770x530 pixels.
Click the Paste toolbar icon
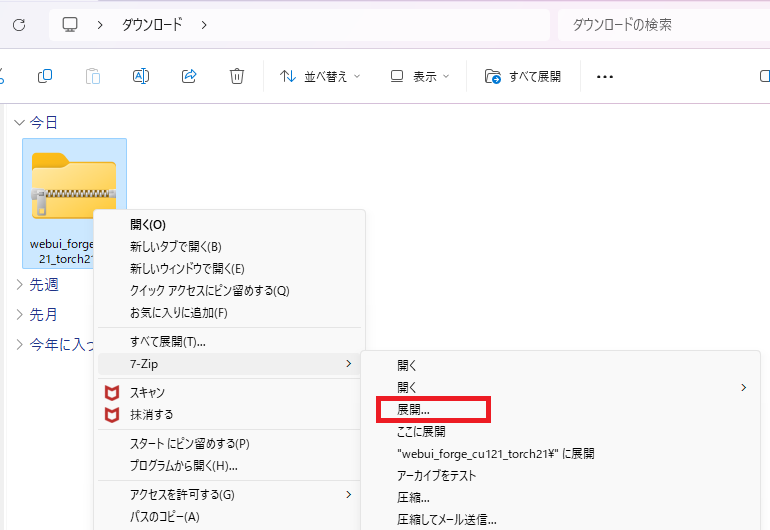click(93, 76)
